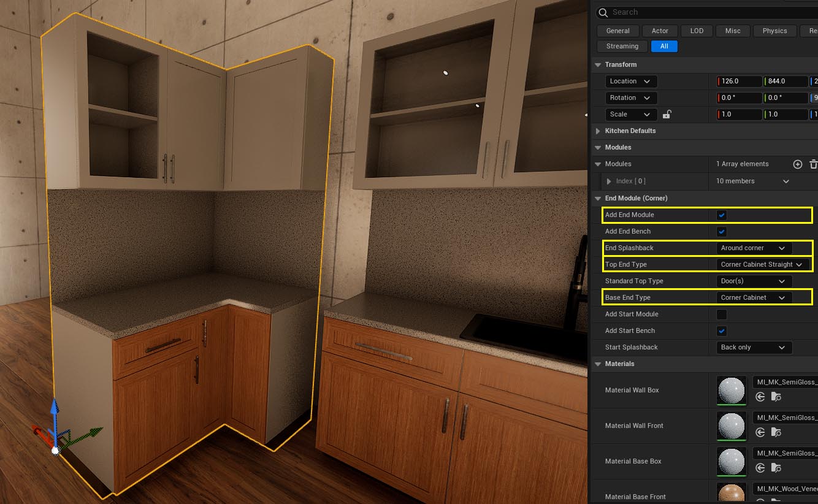Click the "Material Base Front" label
Screen dimensions: 818x504
[635, 497]
